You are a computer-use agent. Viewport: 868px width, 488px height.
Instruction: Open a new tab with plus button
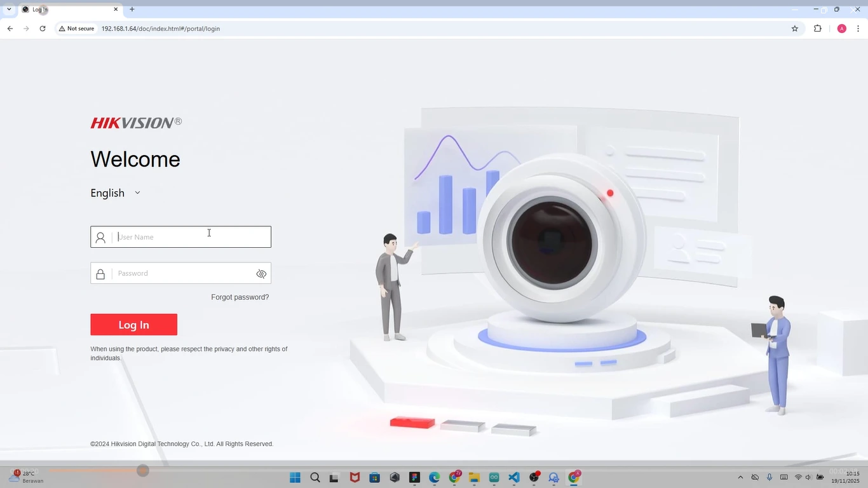click(132, 10)
